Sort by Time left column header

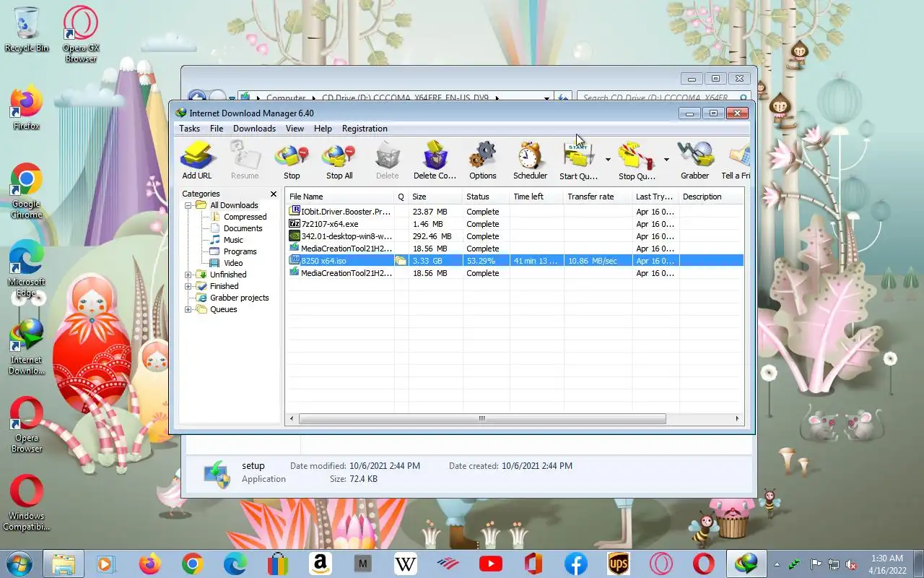click(536, 197)
